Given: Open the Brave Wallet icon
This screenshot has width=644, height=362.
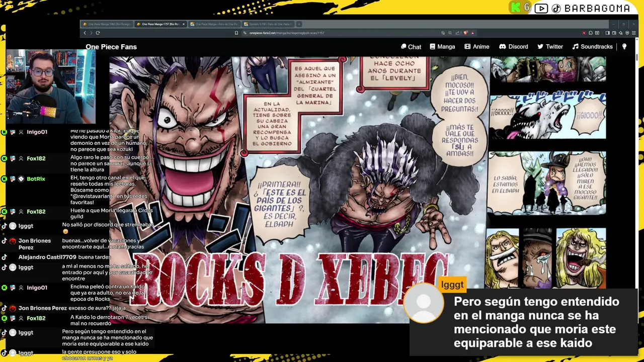Looking at the screenshot, I should [614, 33].
